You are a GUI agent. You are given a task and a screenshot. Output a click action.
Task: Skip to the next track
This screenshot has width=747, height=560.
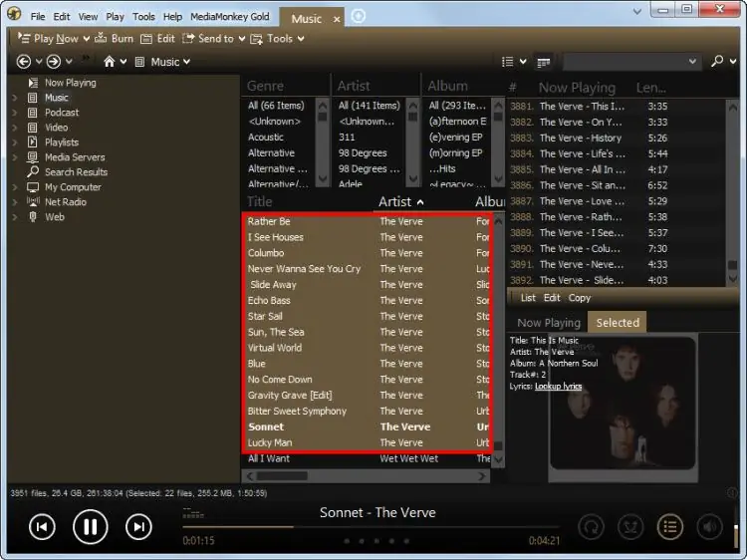[x=138, y=527]
